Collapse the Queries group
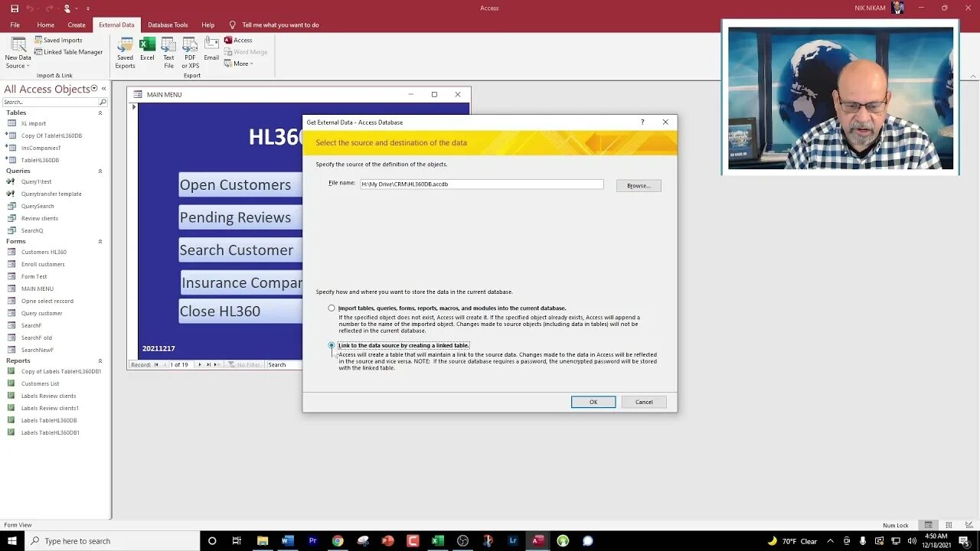The image size is (980, 551). (100, 171)
